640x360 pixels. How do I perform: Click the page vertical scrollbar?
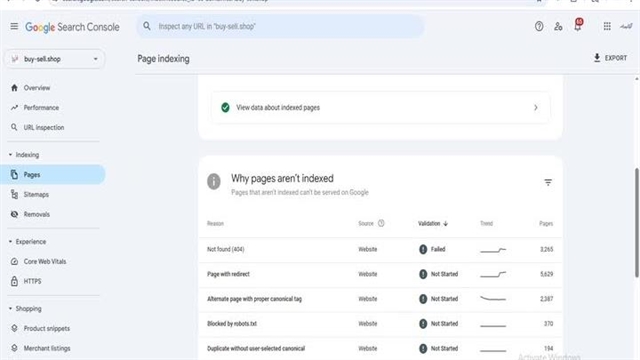pyautogui.click(x=637, y=223)
